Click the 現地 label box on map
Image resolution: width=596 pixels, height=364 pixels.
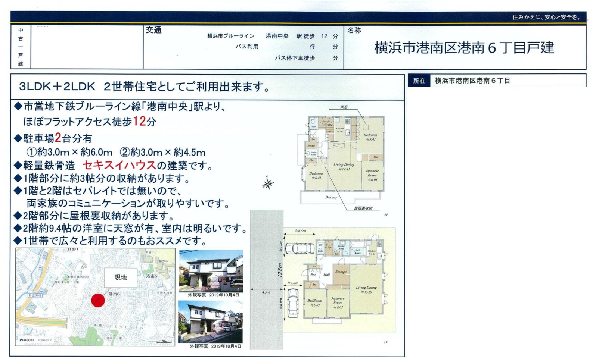(120, 277)
